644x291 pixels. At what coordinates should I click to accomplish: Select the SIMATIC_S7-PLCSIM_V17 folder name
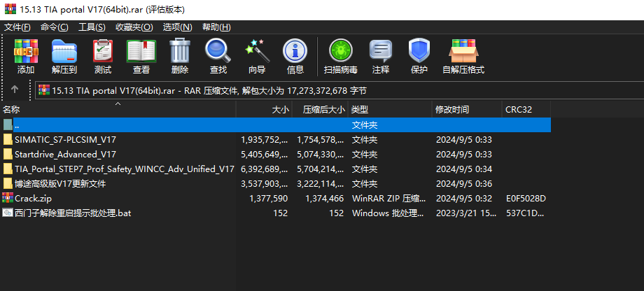coord(65,139)
